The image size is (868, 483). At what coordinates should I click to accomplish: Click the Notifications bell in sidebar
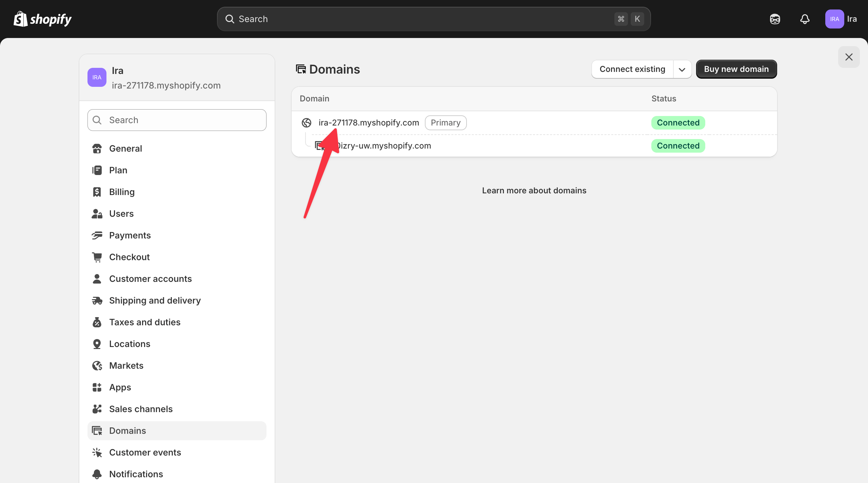coord(97,474)
